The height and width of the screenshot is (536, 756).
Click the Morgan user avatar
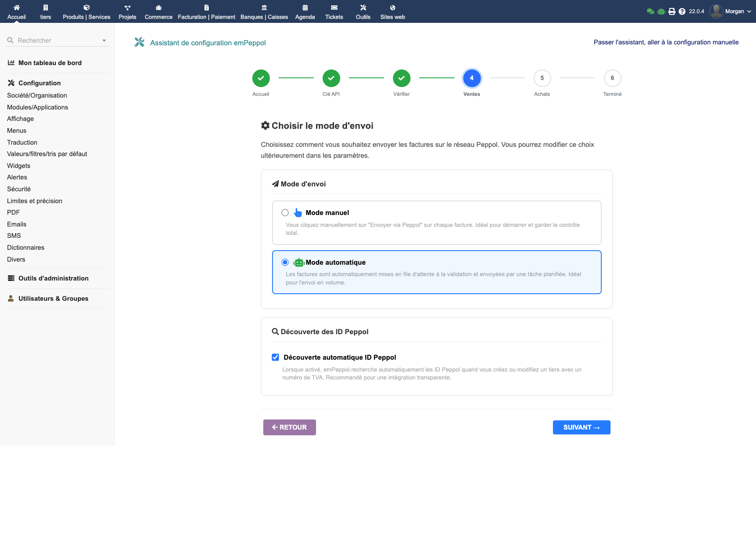(x=716, y=11)
